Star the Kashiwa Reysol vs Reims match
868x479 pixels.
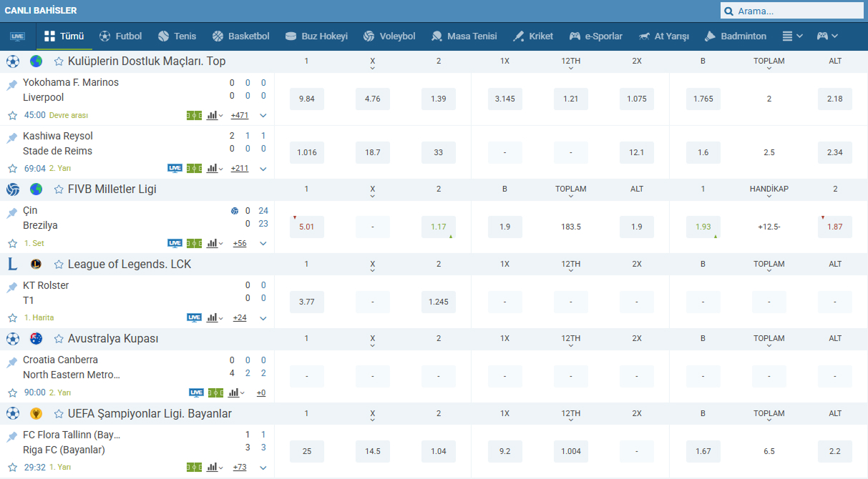pos(12,169)
